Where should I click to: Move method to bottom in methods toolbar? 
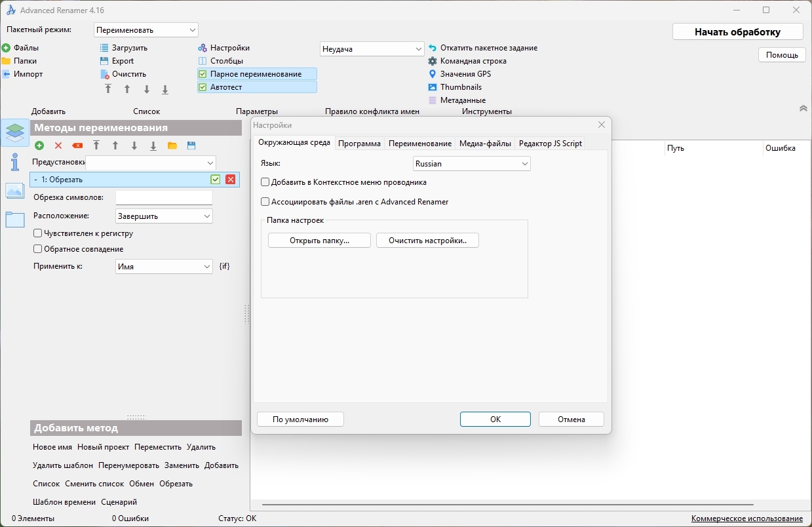pos(153,146)
